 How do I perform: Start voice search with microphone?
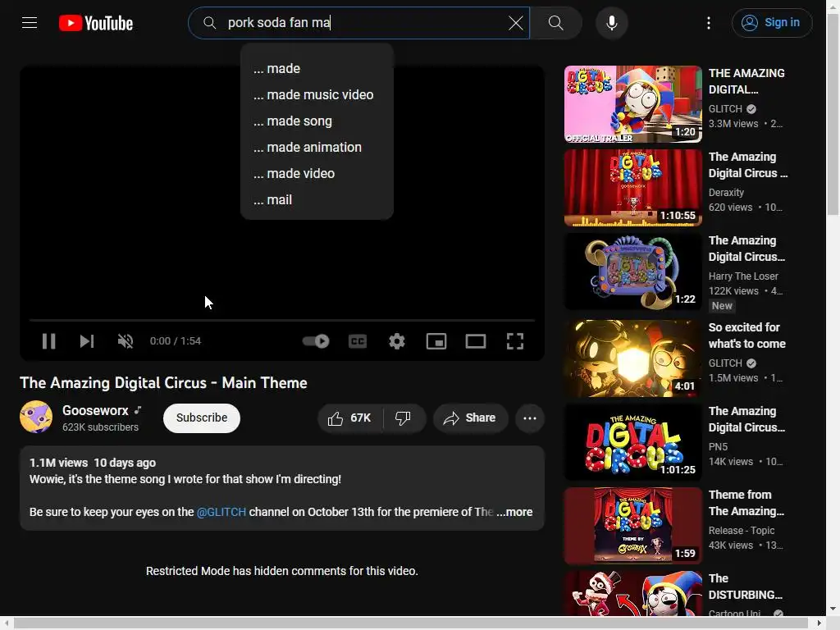click(612, 23)
